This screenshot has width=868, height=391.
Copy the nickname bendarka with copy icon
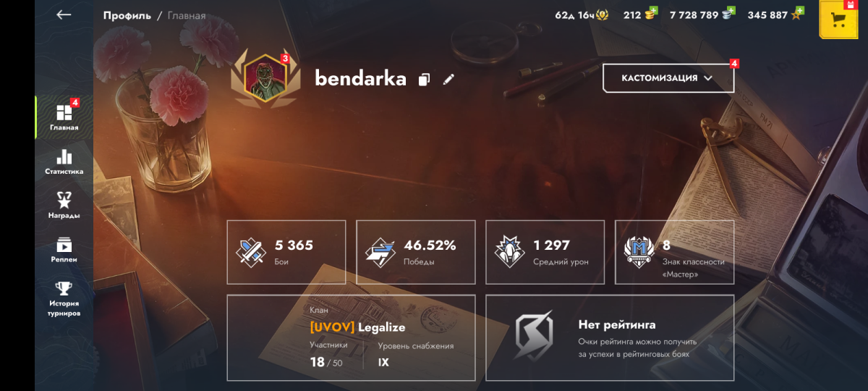[x=425, y=80]
